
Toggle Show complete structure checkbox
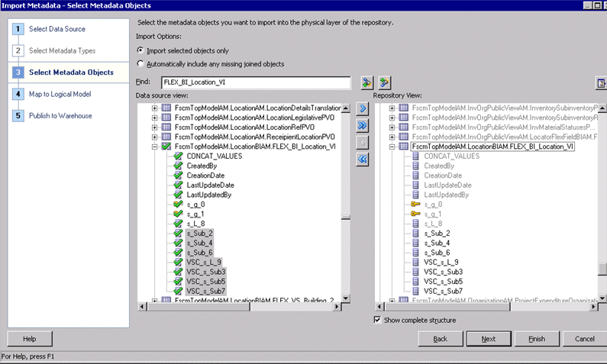pyautogui.click(x=377, y=320)
